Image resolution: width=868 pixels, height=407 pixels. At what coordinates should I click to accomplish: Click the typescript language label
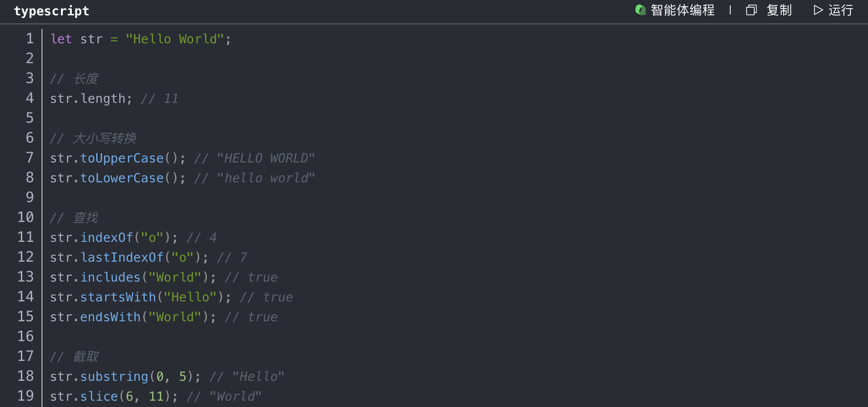coord(51,11)
